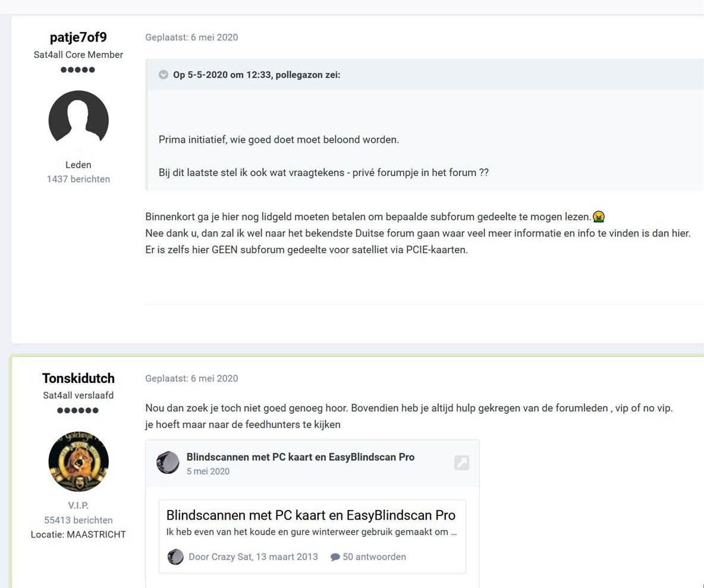Screen dimensions: 704x588
Task: Click patje7of9's five rank dots
Action: (x=78, y=70)
